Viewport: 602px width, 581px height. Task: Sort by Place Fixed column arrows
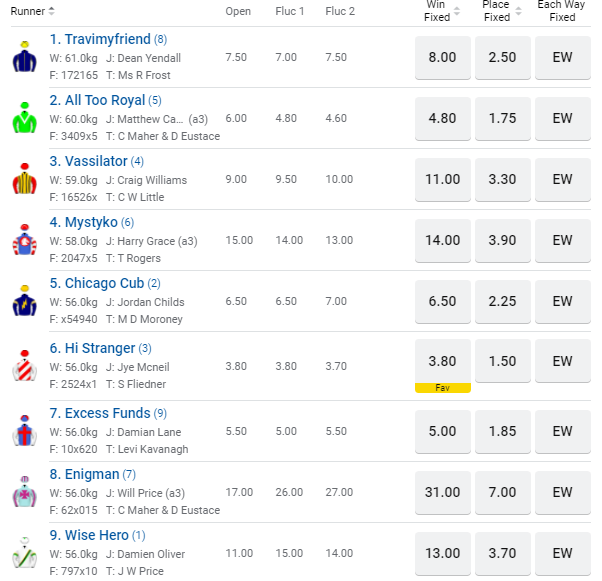tap(517, 11)
